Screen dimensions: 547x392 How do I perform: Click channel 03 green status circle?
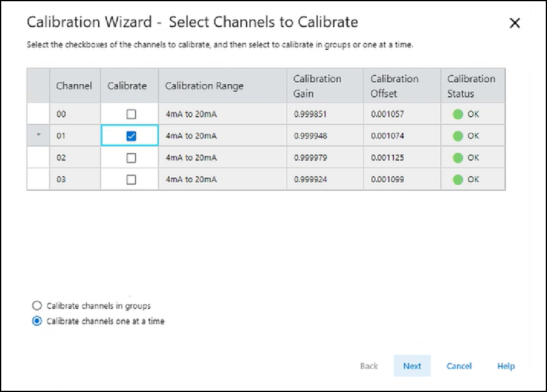pos(458,179)
